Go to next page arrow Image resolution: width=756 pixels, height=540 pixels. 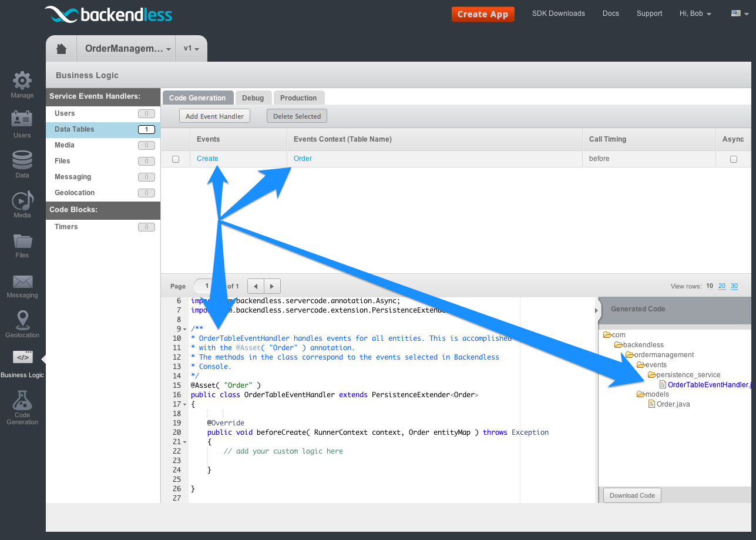[272, 286]
